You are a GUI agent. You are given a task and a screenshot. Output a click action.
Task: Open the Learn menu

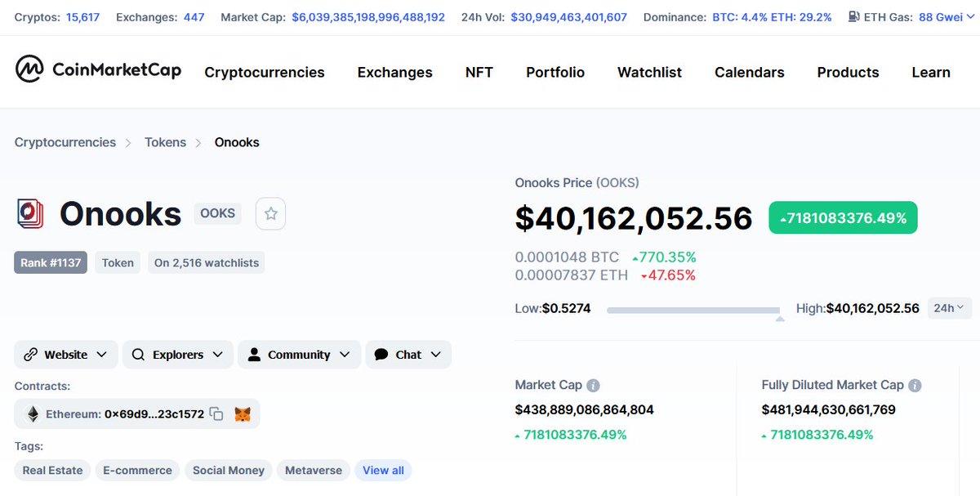pos(931,72)
